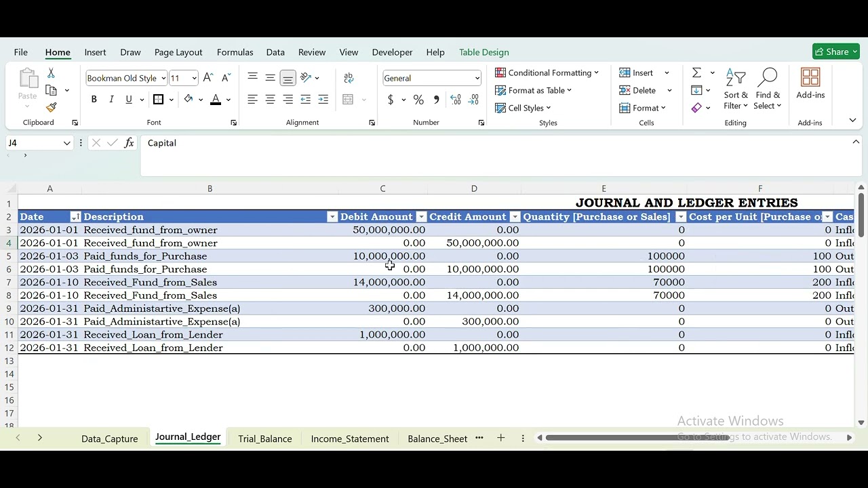
Task: Open the File menu
Action: 21,52
